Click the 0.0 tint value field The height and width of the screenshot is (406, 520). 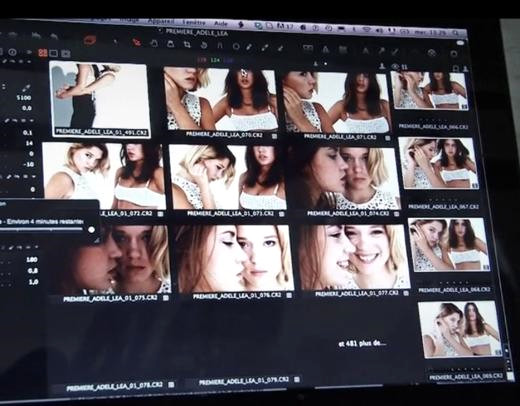pos(27,108)
